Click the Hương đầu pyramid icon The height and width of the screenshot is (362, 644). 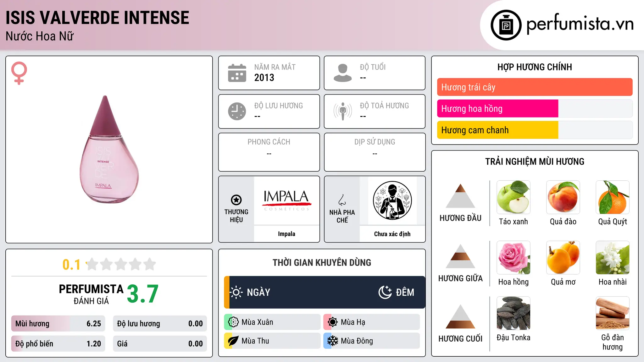tap(460, 196)
